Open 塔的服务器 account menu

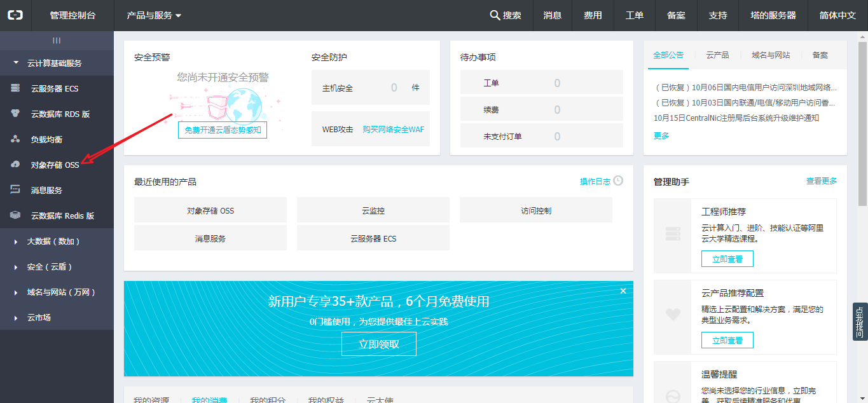tap(773, 15)
